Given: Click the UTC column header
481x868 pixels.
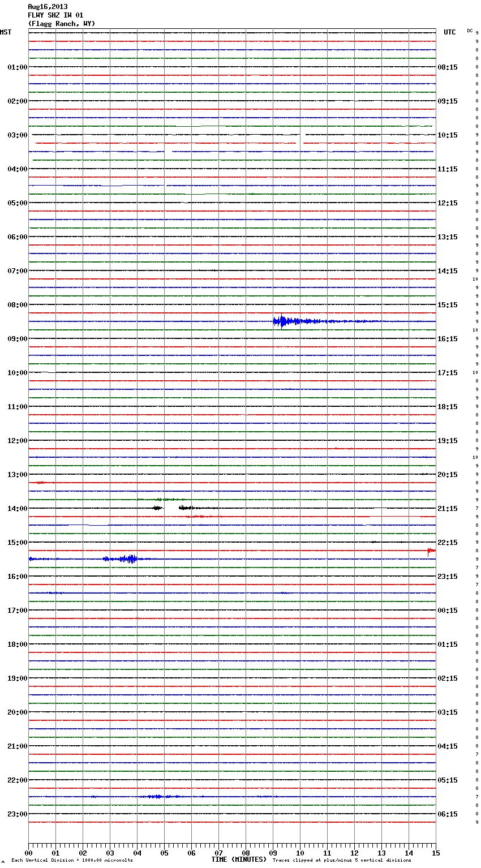Looking at the screenshot, I should [450, 32].
